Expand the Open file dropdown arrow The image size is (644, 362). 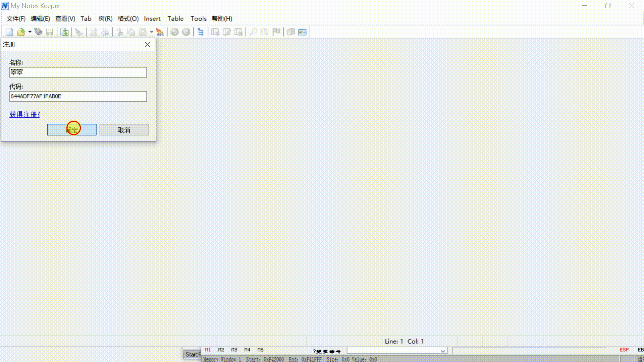point(30,32)
